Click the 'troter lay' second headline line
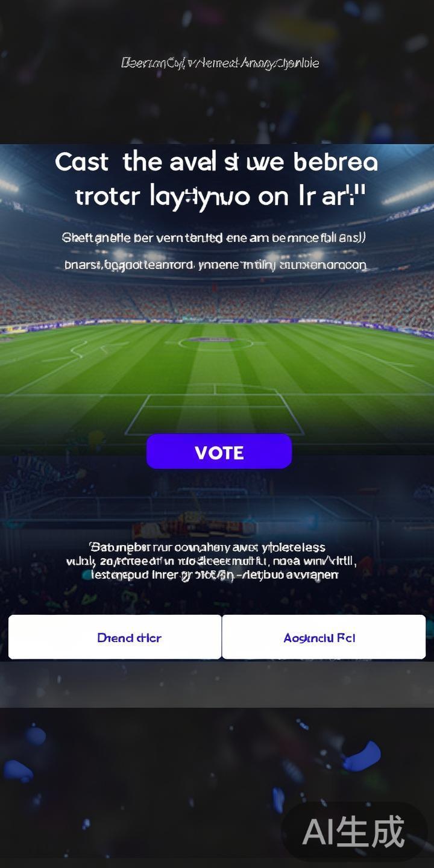 coord(221,196)
